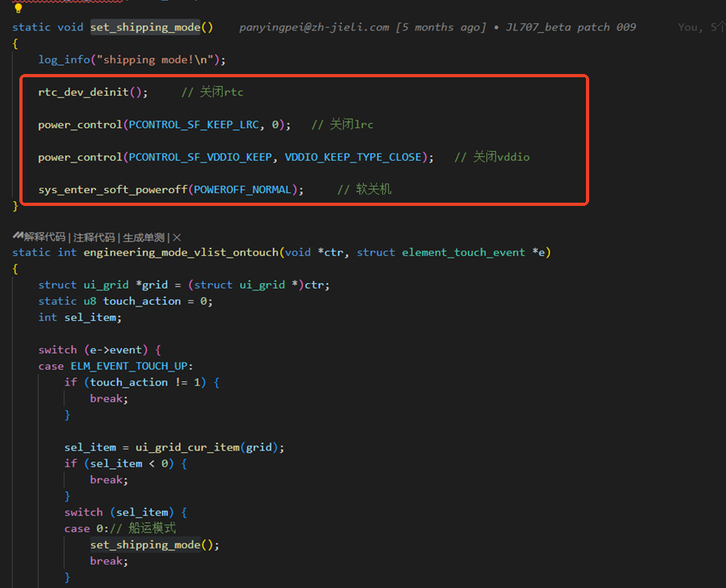Screen dimensions: 726x588
Task: Click the sys_enter_soft_poweroff call
Action: point(113,190)
